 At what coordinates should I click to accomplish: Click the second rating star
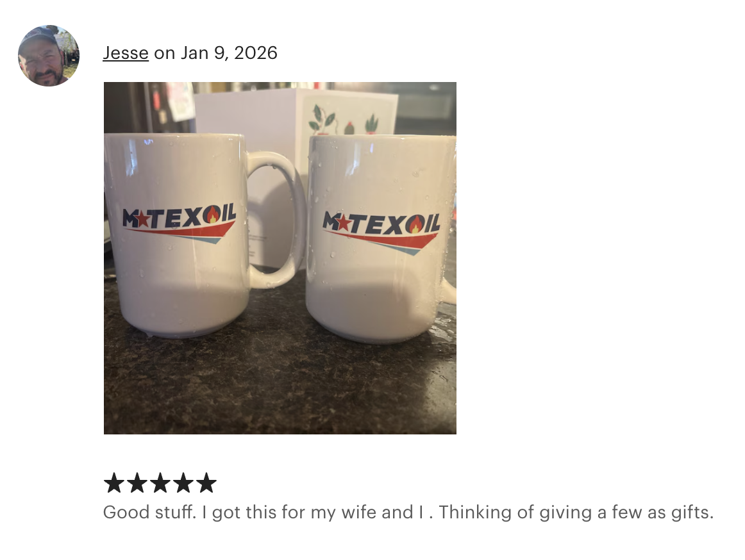pos(137,483)
